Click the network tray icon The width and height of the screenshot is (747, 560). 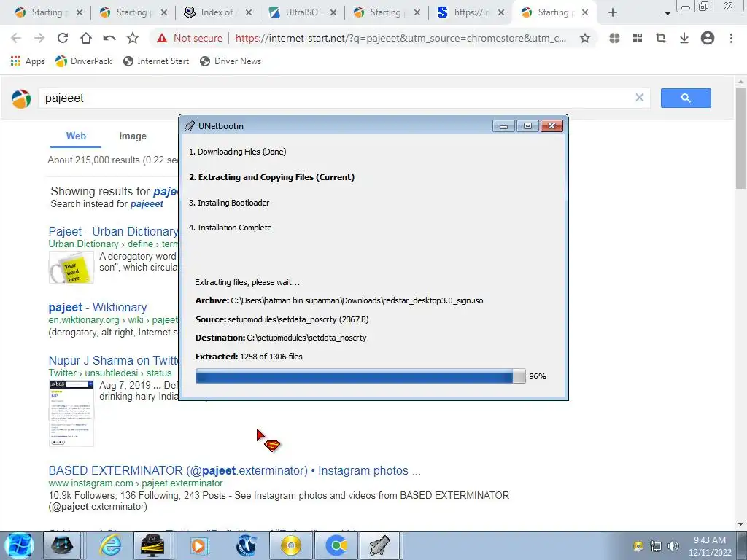pyautogui.click(x=656, y=546)
